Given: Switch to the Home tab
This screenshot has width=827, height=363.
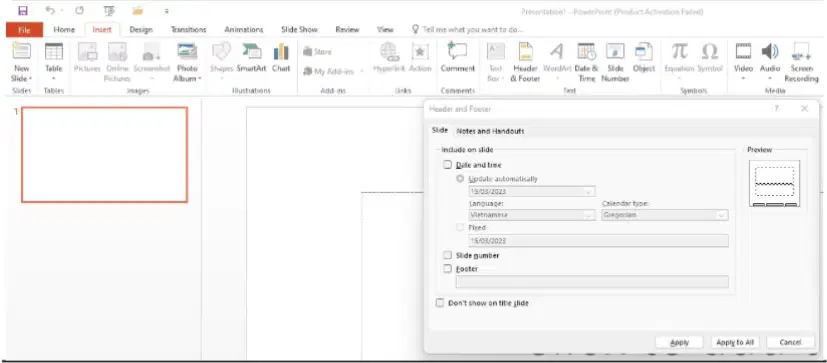Looking at the screenshot, I should pyautogui.click(x=64, y=30).
